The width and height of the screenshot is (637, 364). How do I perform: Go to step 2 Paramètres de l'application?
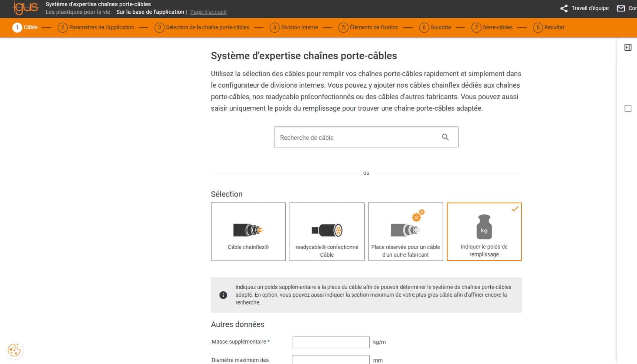click(x=96, y=27)
